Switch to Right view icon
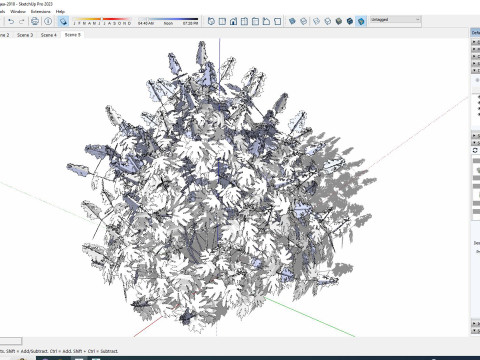The height and width of the screenshot is (360, 480). [x=244, y=21]
